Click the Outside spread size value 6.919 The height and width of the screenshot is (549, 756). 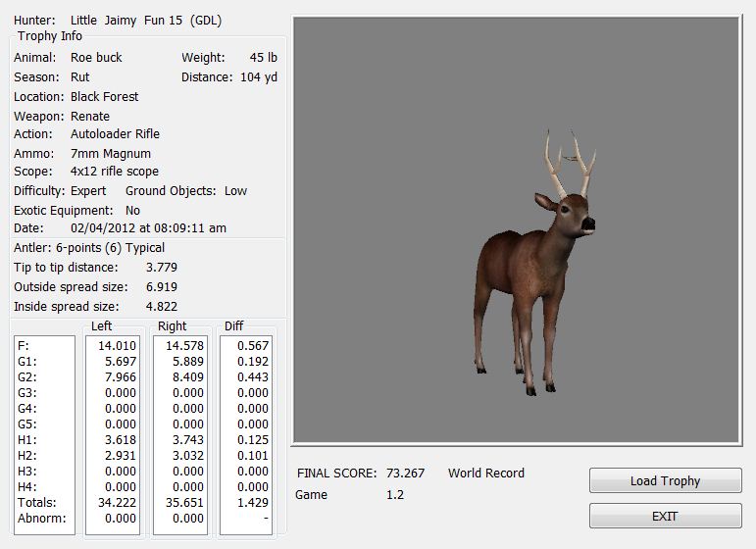click(161, 287)
